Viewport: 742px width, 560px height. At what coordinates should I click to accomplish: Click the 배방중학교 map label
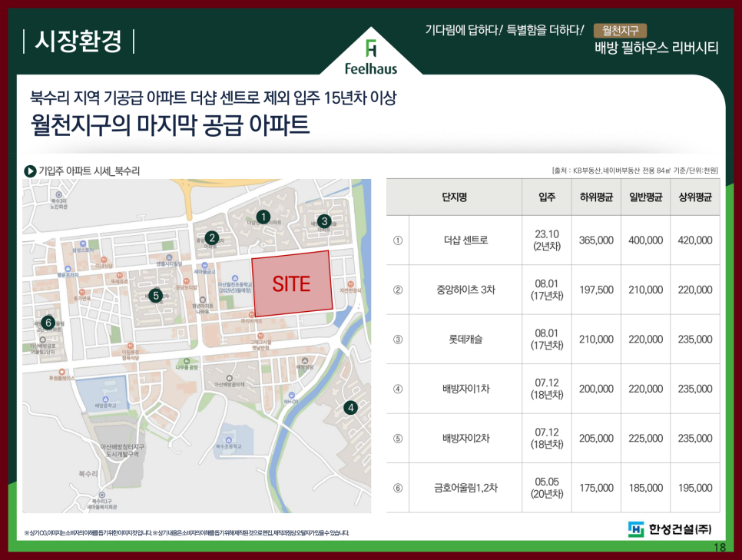(x=105, y=406)
